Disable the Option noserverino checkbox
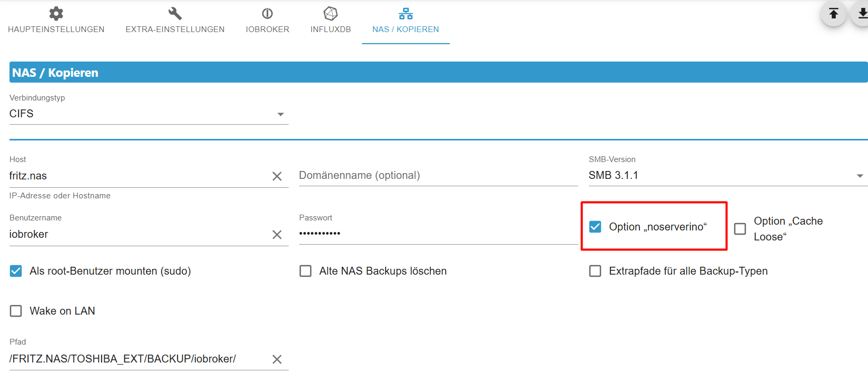 (x=595, y=227)
